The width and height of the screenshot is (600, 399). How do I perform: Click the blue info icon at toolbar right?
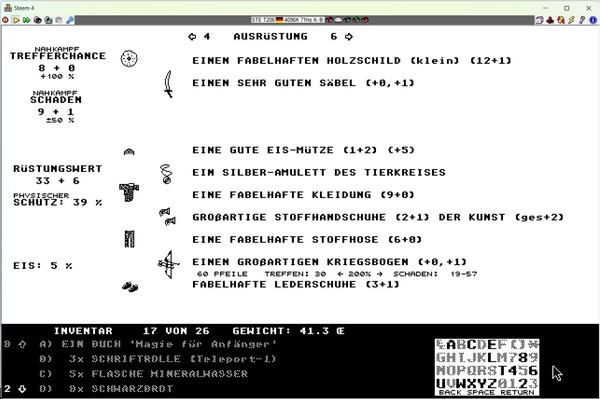(593, 20)
